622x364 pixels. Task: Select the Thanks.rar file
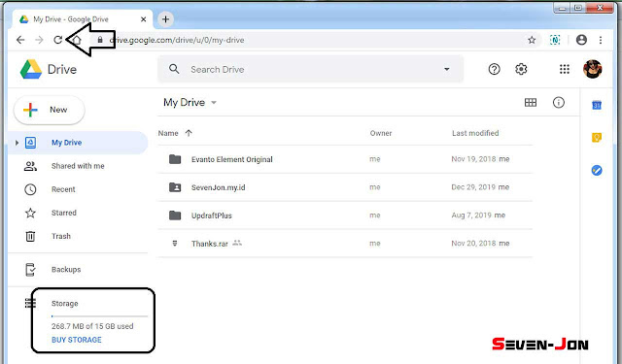click(x=345, y=244)
